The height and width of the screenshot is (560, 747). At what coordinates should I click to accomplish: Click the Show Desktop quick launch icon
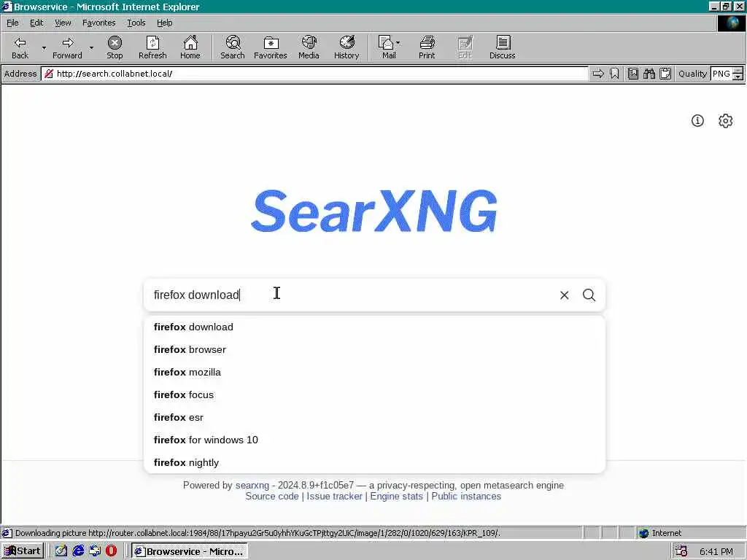pos(61,551)
